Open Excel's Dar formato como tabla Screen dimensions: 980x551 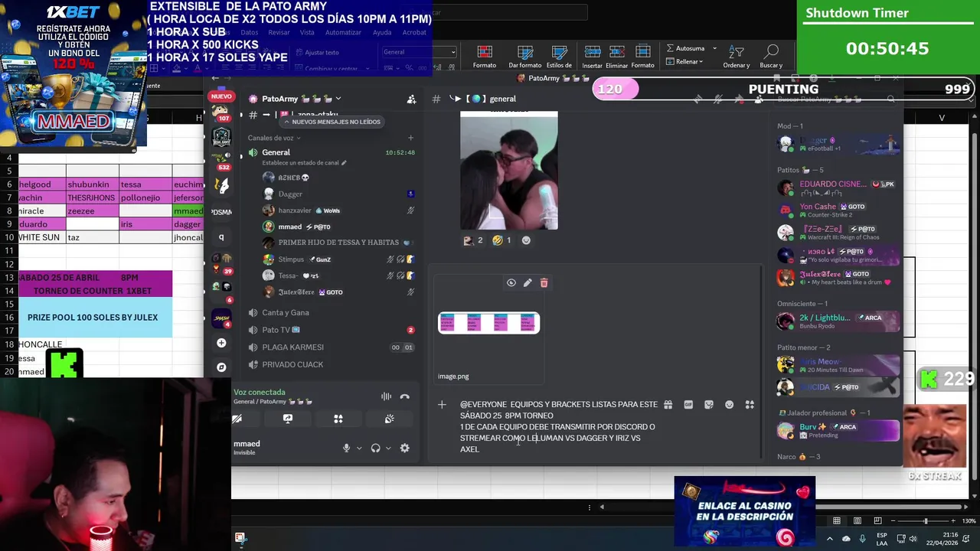click(x=525, y=57)
